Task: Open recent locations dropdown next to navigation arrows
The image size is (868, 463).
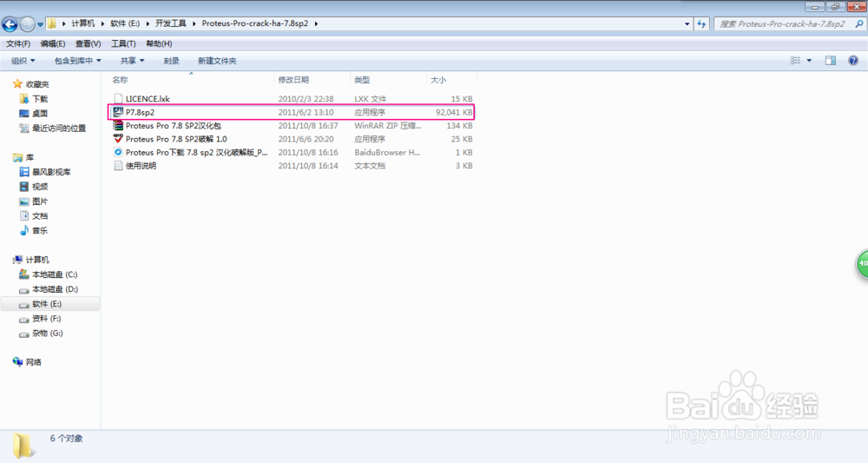Action: tap(40, 24)
